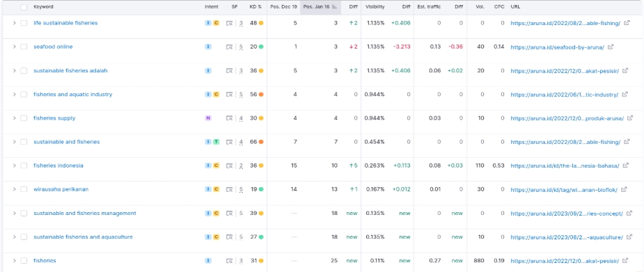The width and height of the screenshot is (644, 272).
Task: Open the seafood online keyword link
Action: pyautogui.click(x=53, y=47)
